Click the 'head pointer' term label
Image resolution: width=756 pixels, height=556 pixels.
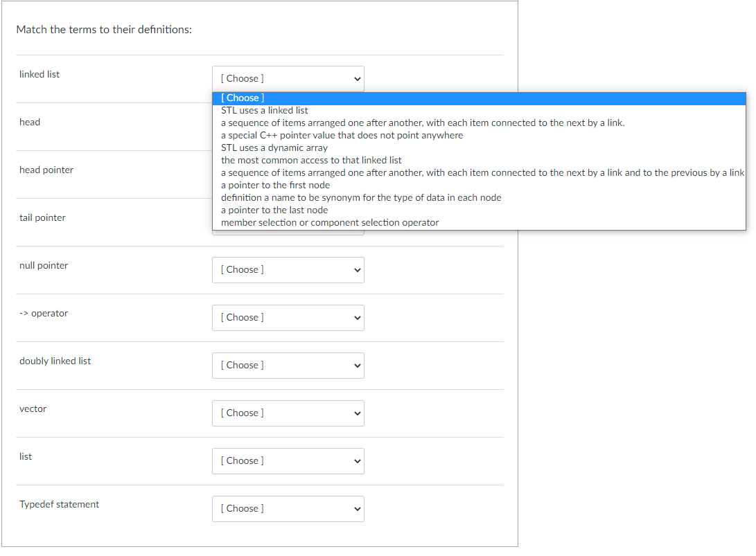46,170
